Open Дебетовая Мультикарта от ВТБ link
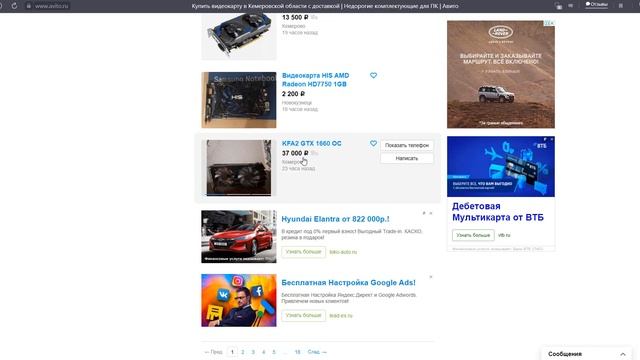Image resolution: width=640 pixels, height=360 pixels. [498, 212]
